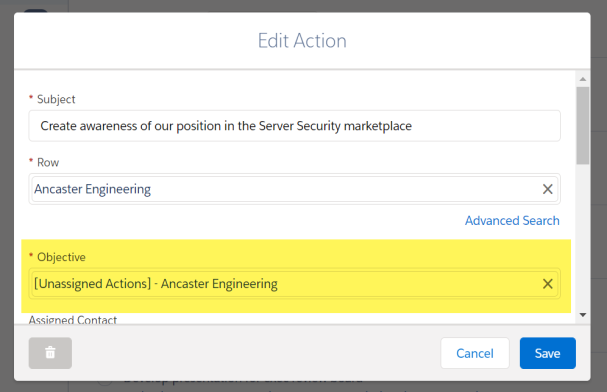The width and height of the screenshot is (607, 392).
Task: Open the Ancaster Engineering Row lookup field
Action: 286,189
